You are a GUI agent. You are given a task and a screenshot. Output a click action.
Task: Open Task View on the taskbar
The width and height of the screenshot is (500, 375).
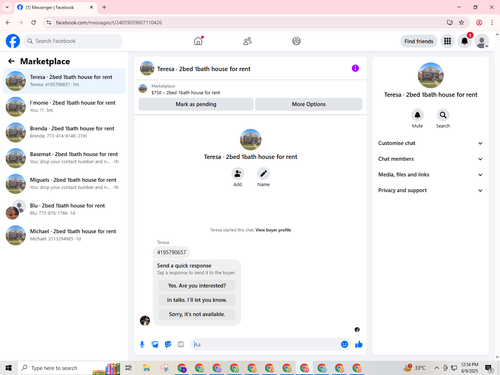point(128,368)
